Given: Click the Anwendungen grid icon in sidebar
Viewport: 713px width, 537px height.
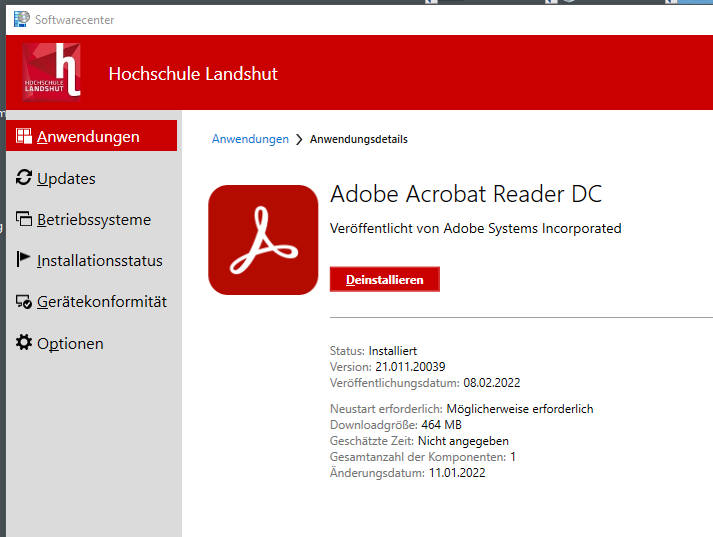Looking at the screenshot, I should pos(24,137).
